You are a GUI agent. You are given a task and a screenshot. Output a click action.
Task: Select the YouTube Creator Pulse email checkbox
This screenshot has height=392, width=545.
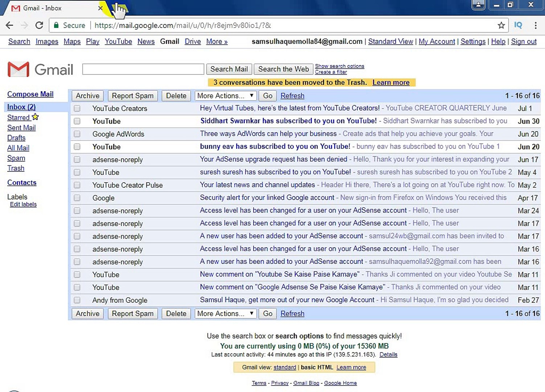tap(77, 185)
